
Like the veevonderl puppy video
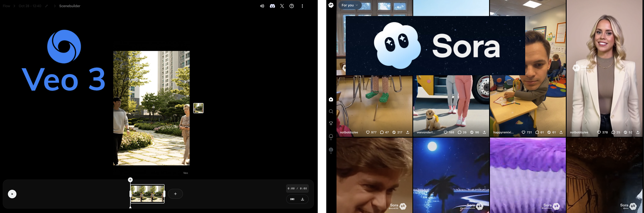[446, 132]
